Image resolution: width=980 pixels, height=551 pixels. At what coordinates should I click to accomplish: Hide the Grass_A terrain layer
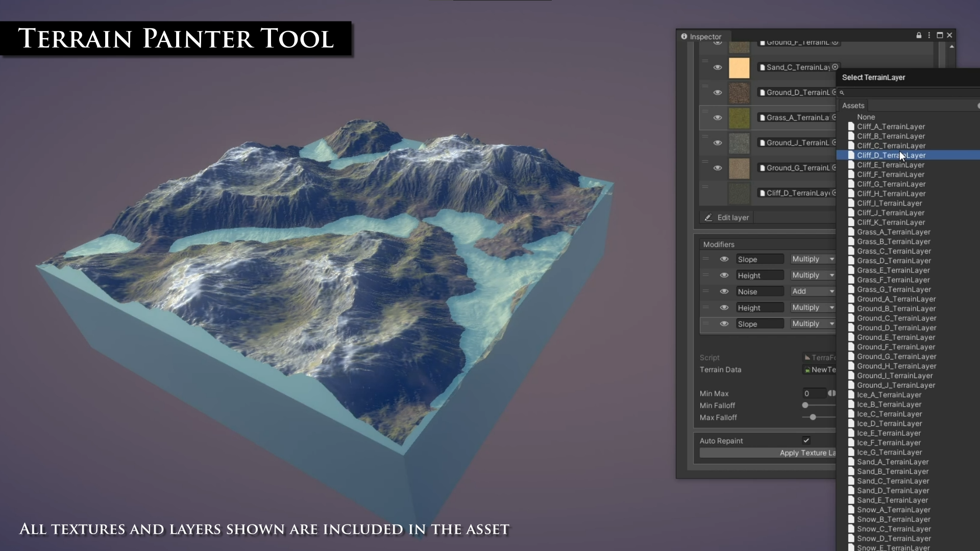coord(717,118)
